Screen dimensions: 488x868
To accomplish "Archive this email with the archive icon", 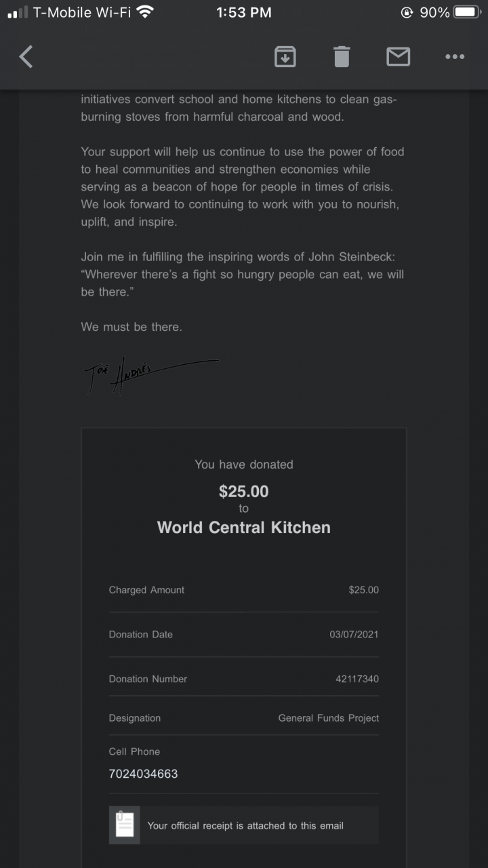I will (285, 57).
